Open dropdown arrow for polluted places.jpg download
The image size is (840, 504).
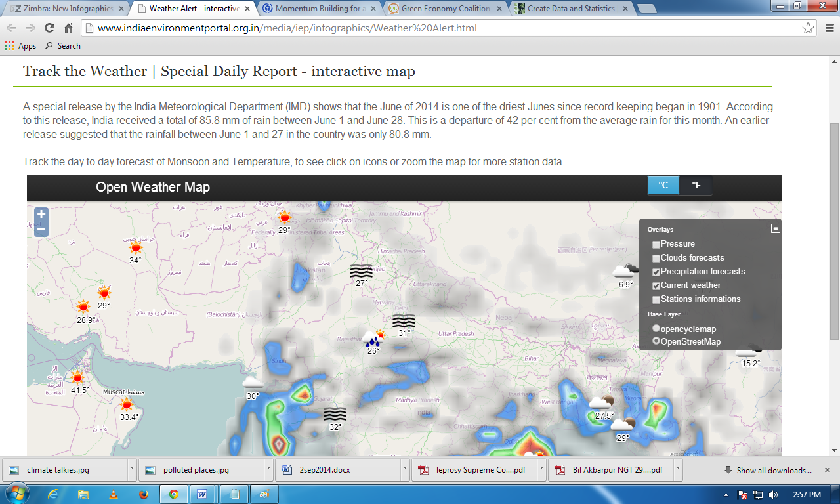pyautogui.click(x=268, y=470)
